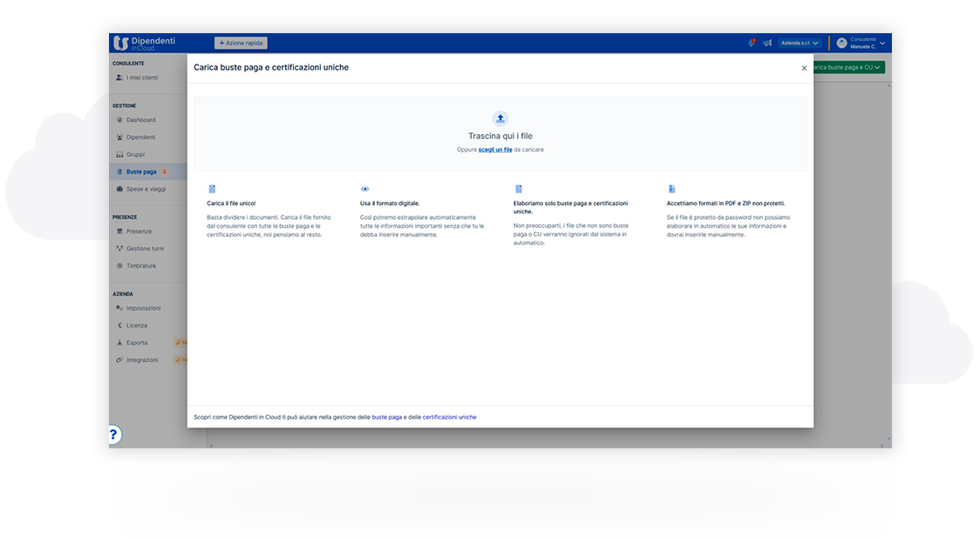Open Licenza in sidebar
The width and height of the screenshot is (980, 539).
click(x=137, y=325)
